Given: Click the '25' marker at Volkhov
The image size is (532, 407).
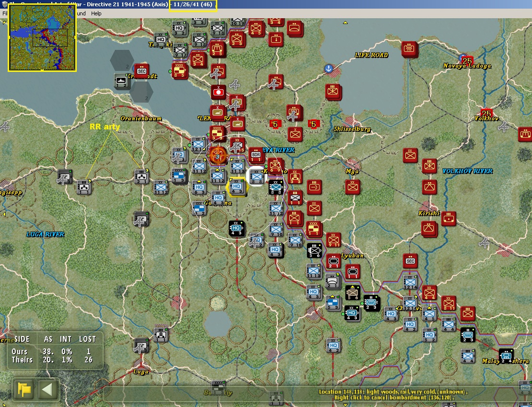Looking at the screenshot, I should click(486, 113).
